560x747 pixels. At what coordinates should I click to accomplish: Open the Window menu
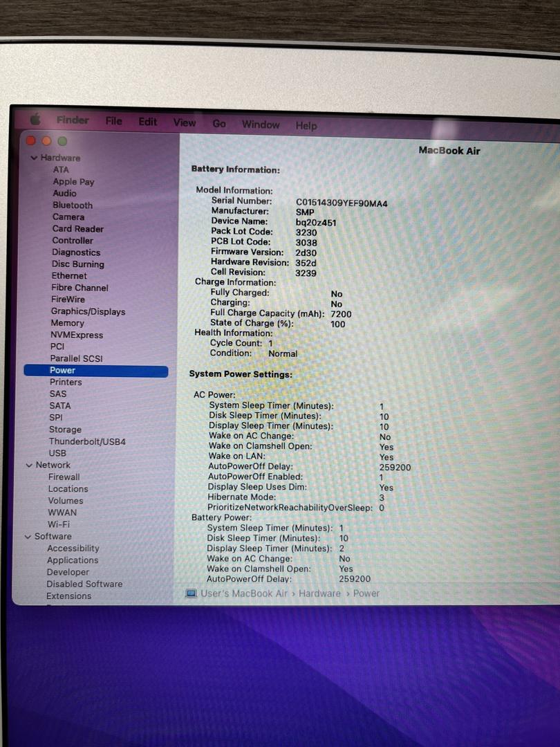click(x=261, y=124)
